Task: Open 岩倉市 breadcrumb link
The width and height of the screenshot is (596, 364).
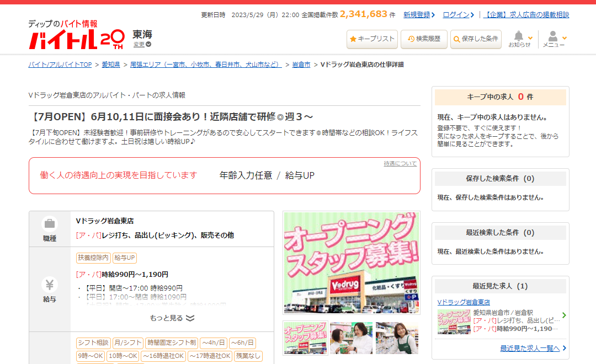Action: coord(301,65)
